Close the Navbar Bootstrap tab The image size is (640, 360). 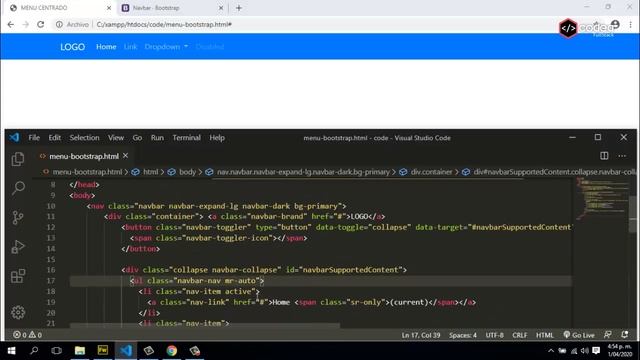pyautogui.click(x=221, y=8)
